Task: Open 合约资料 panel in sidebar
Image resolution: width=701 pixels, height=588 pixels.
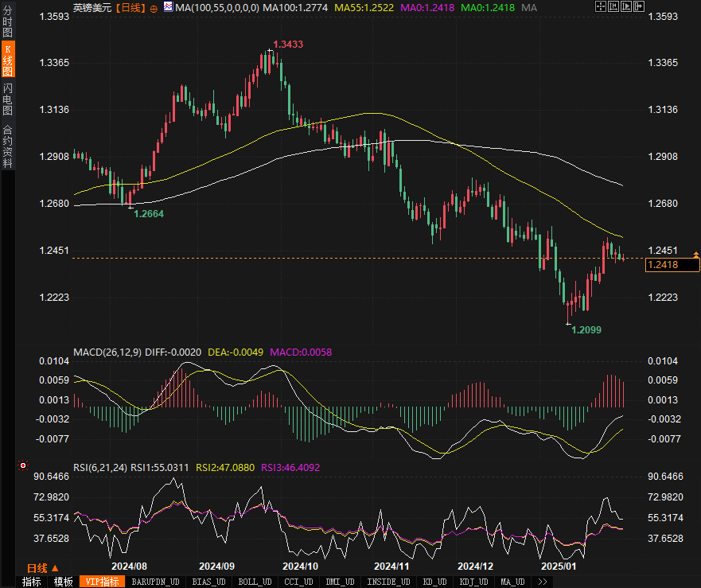Action: [7, 146]
